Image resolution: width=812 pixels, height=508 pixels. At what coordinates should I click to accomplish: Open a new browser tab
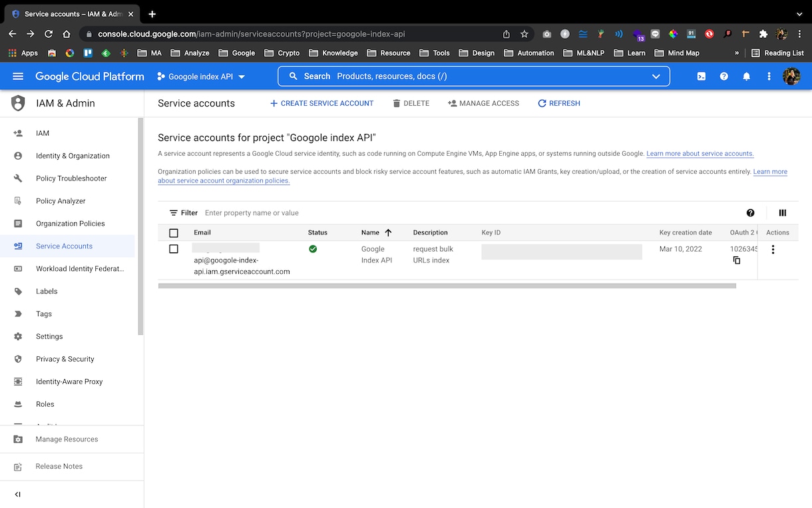152,14
